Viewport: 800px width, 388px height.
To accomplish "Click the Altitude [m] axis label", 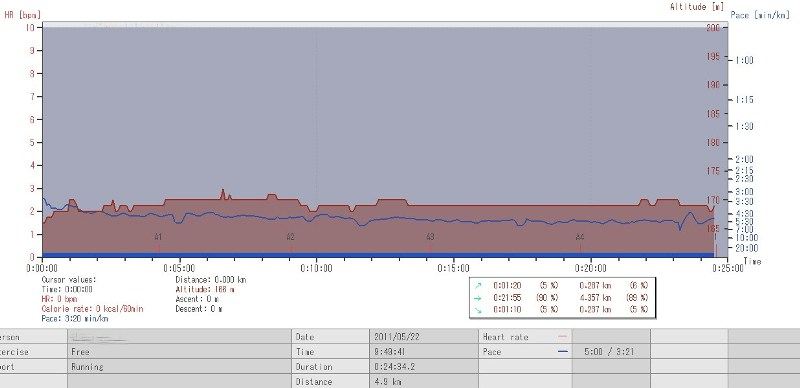I will (696, 7).
